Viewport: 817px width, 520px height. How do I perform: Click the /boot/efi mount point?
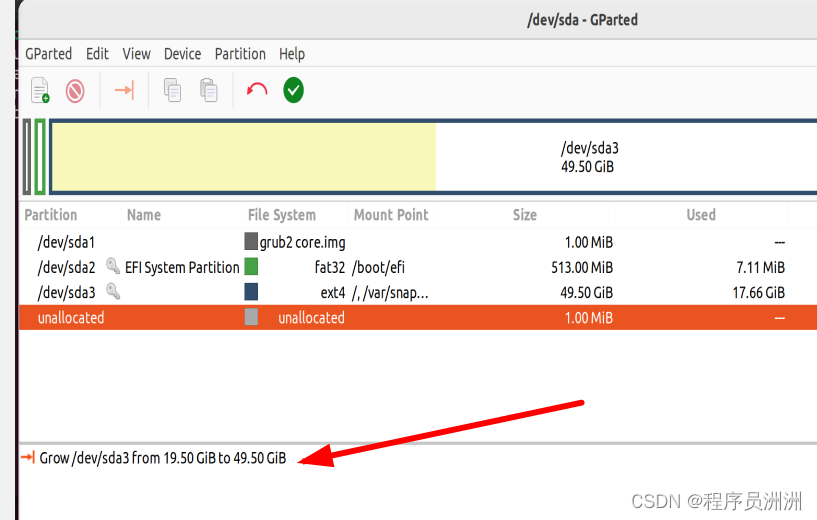pyautogui.click(x=378, y=267)
